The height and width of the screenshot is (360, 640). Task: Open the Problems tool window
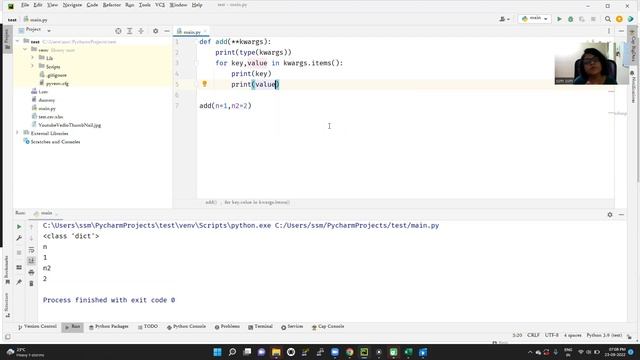pyautogui.click(x=227, y=327)
